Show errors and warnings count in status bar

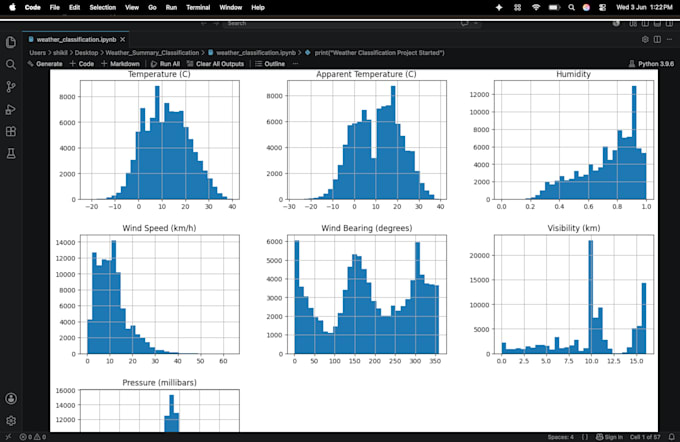tap(33, 437)
